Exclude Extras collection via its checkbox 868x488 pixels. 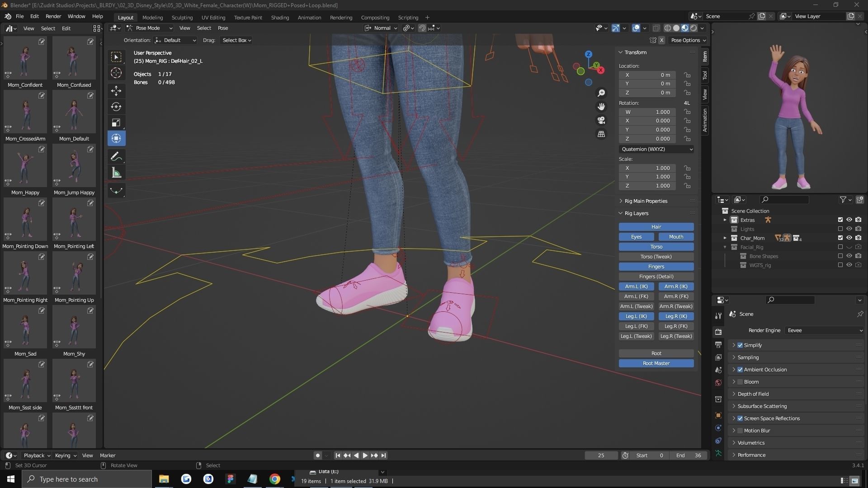(x=840, y=220)
